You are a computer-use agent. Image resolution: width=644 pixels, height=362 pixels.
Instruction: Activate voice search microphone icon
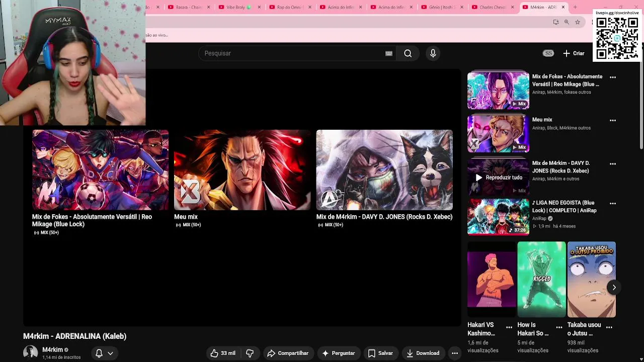tap(433, 53)
